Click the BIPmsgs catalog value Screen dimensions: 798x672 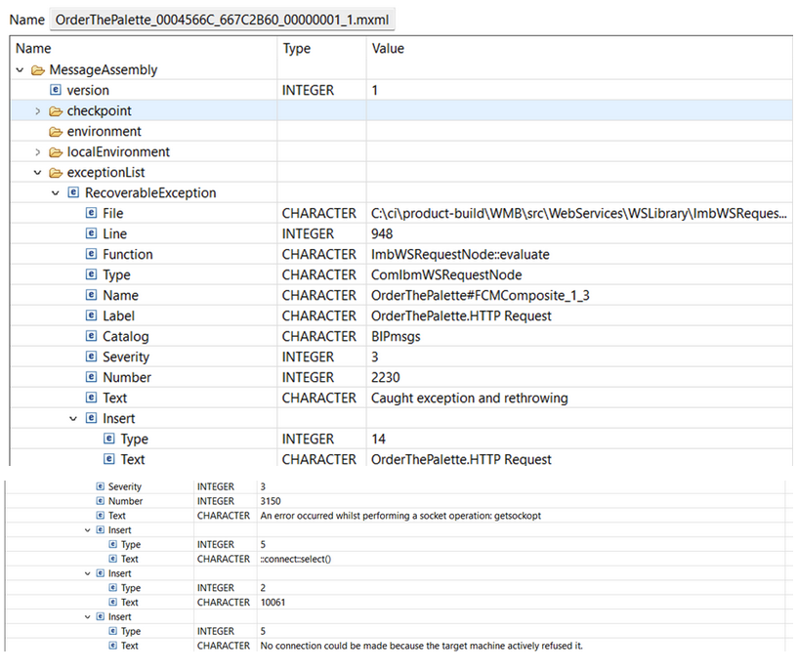click(x=396, y=337)
